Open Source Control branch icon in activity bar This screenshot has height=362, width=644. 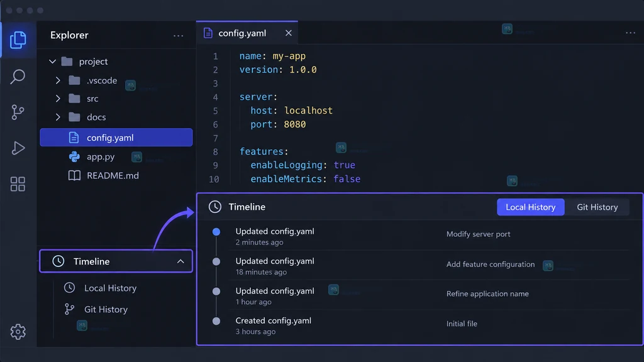tap(18, 112)
